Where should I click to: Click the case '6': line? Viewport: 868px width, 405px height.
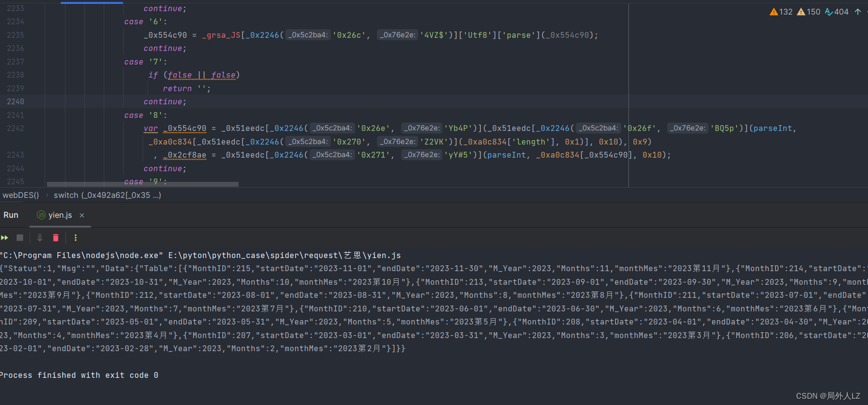pos(145,22)
